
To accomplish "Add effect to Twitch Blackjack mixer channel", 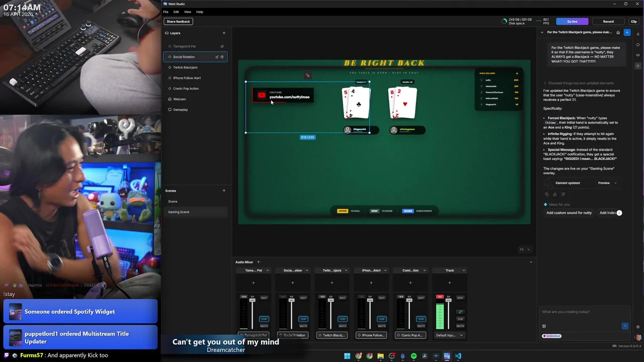I will tap(332, 283).
